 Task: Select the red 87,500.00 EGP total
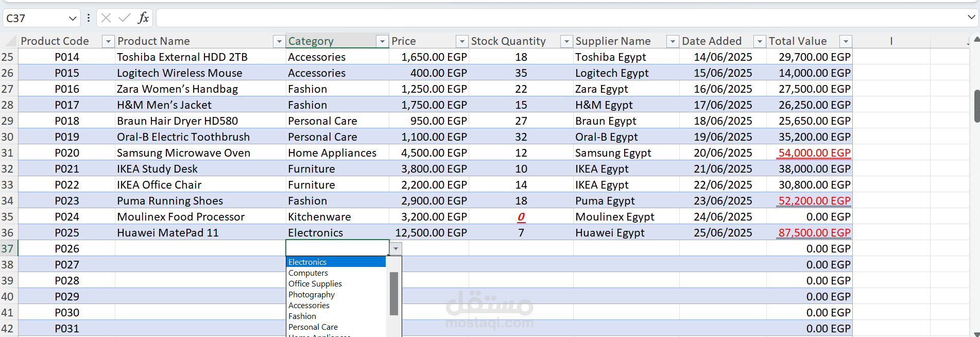[x=810, y=233]
